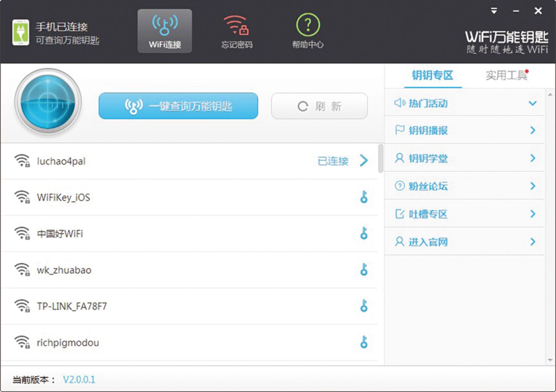Open details arrow for connected luchao4pal
556x392 pixels.
coord(364,160)
